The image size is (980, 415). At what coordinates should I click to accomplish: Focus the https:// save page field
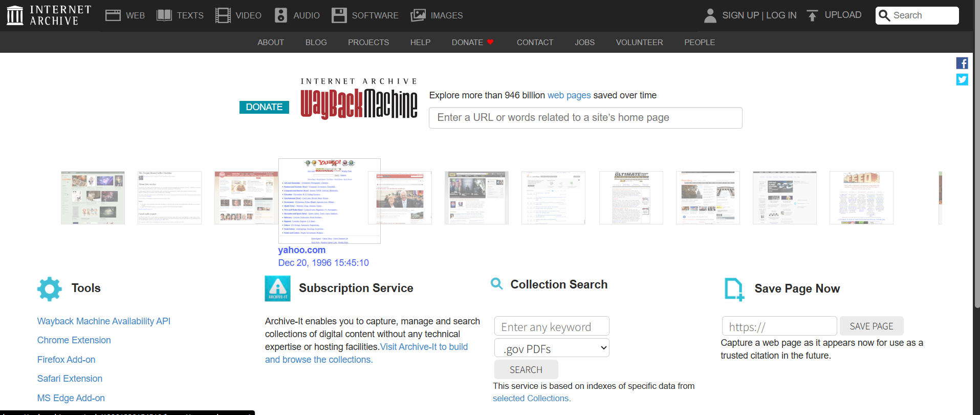coord(779,326)
